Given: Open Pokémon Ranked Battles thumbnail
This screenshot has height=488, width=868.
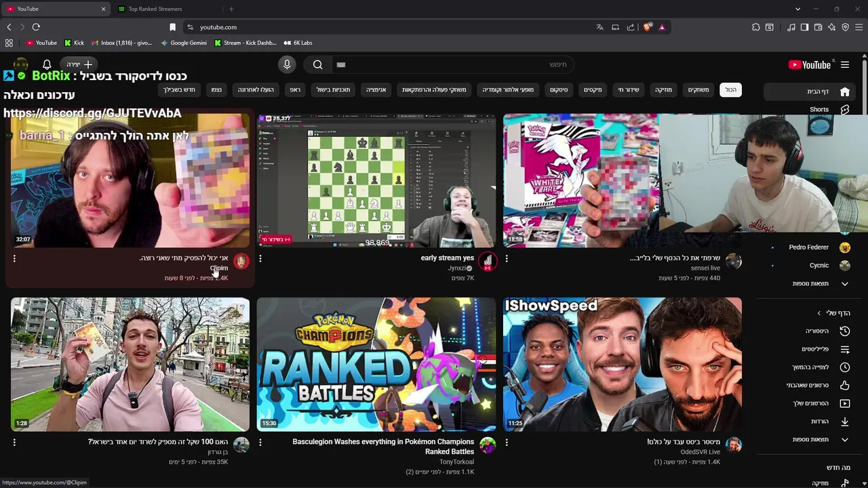Looking at the screenshot, I should click(x=376, y=364).
